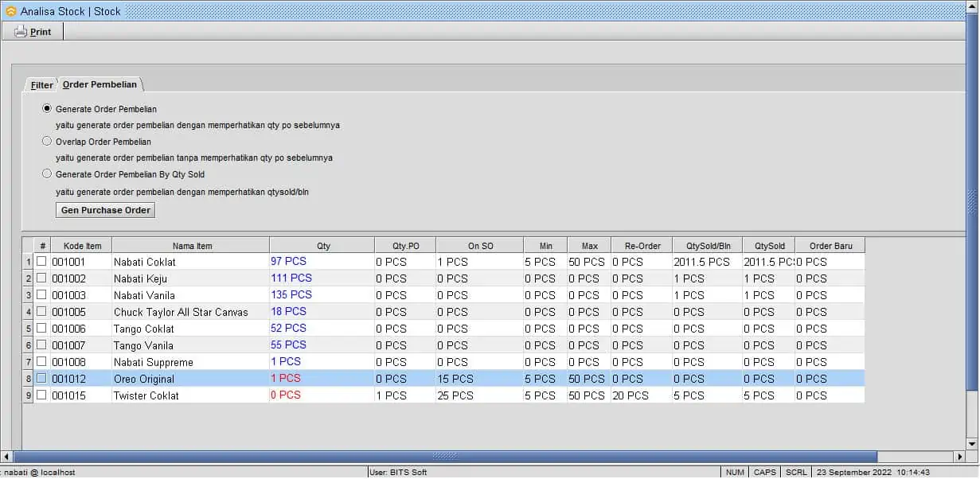Image resolution: width=980 pixels, height=479 pixels.
Task: Click the SCRL indicator in status bar
Action: click(796, 473)
